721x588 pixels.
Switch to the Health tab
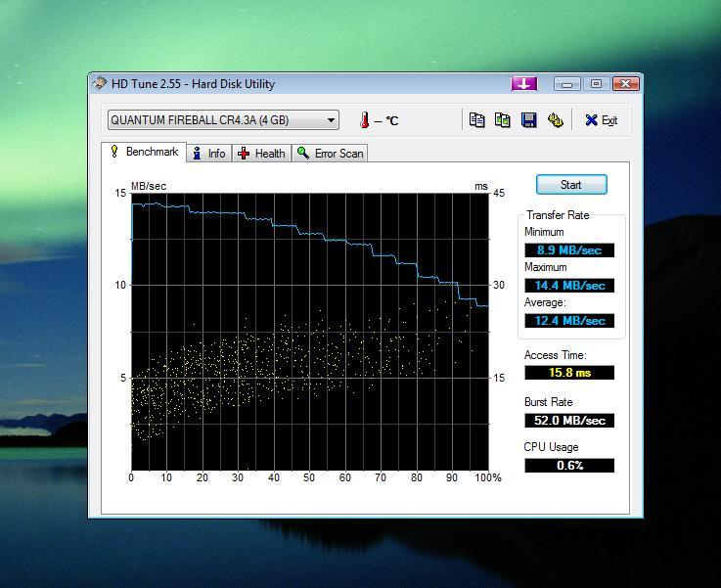[261, 154]
